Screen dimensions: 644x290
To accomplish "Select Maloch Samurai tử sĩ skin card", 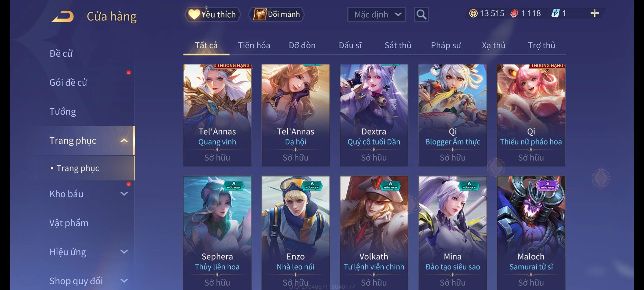I will [531, 233].
